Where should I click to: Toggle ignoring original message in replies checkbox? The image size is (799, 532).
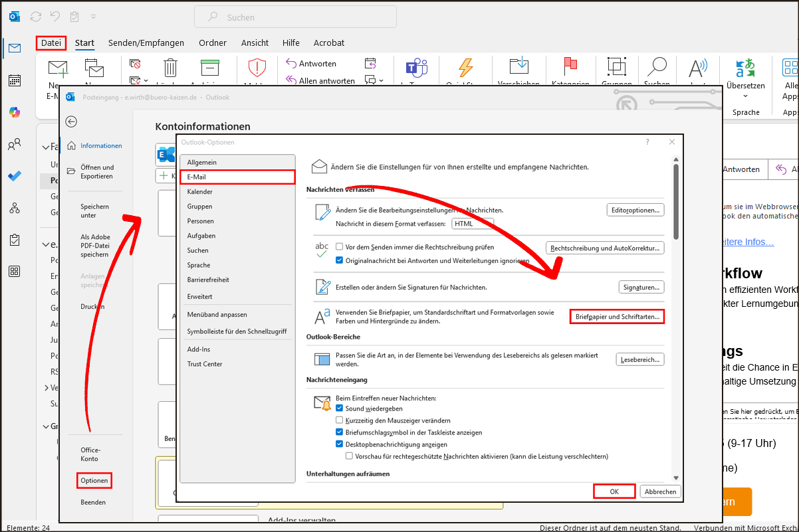click(x=340, y=260)
